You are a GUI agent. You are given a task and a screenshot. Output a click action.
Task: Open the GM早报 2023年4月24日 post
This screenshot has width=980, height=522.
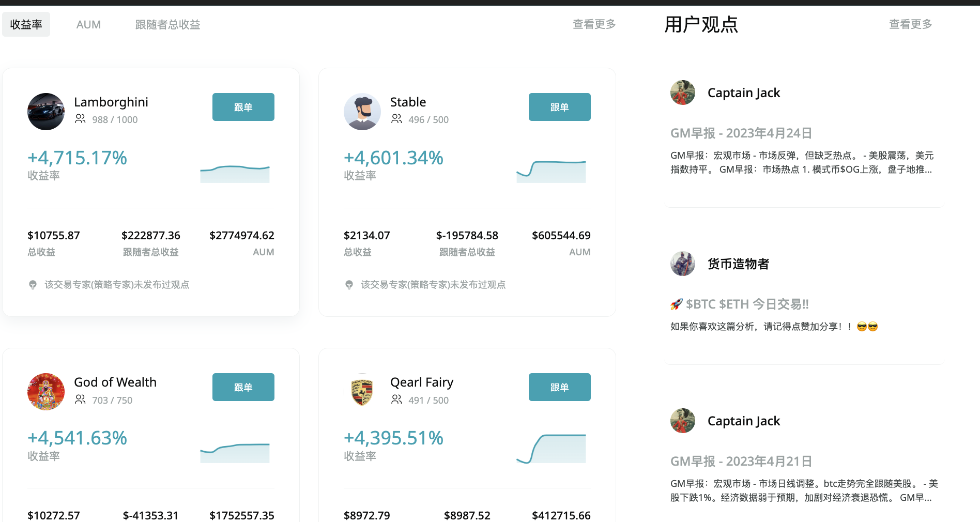point(741,133)
